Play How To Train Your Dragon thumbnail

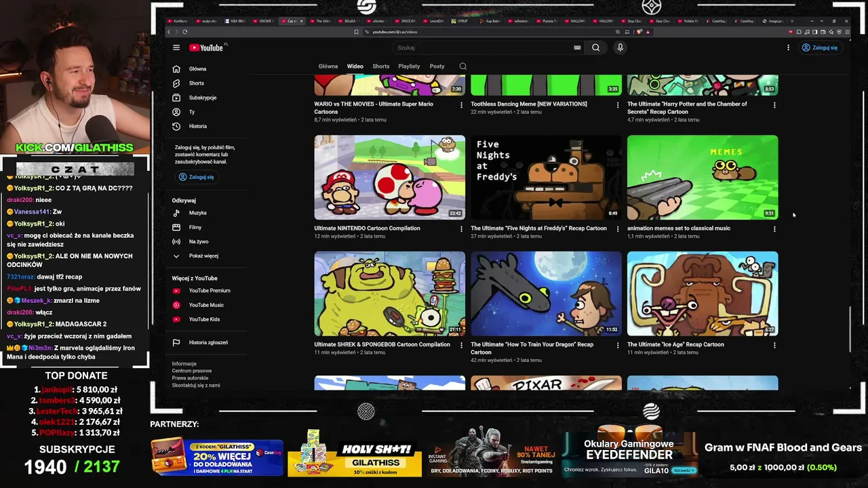click(546, 293)
